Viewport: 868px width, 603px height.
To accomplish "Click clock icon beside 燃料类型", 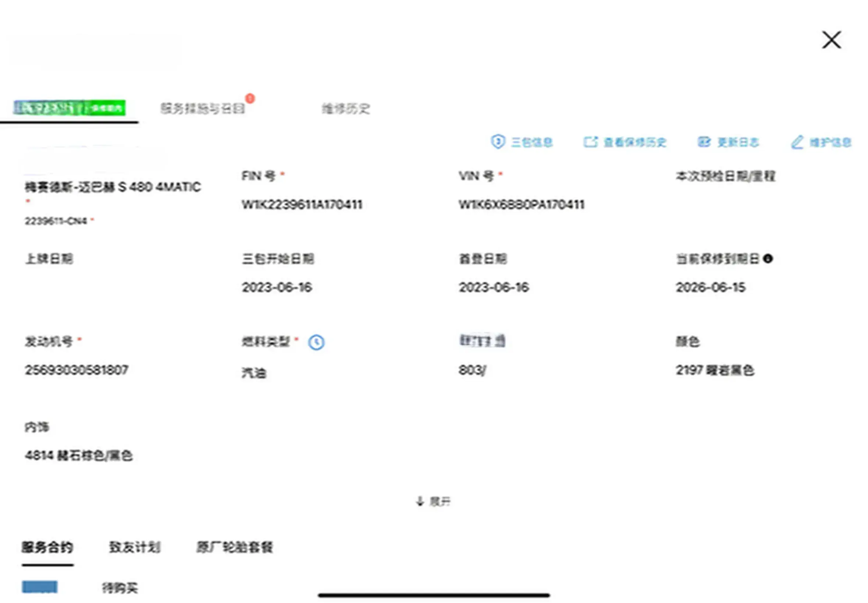I will click(x=316, y=342).
